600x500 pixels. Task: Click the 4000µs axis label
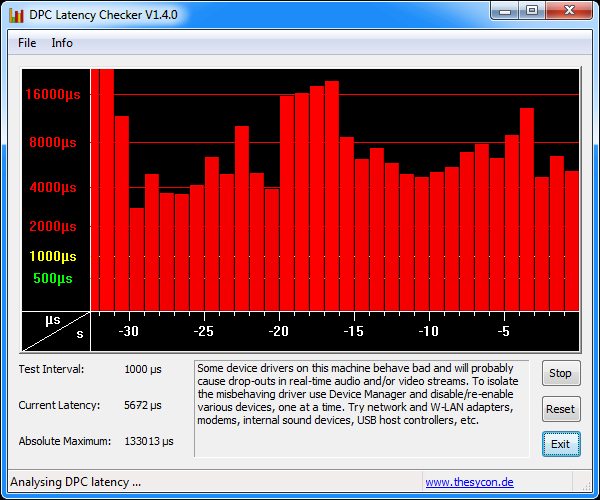53,187
